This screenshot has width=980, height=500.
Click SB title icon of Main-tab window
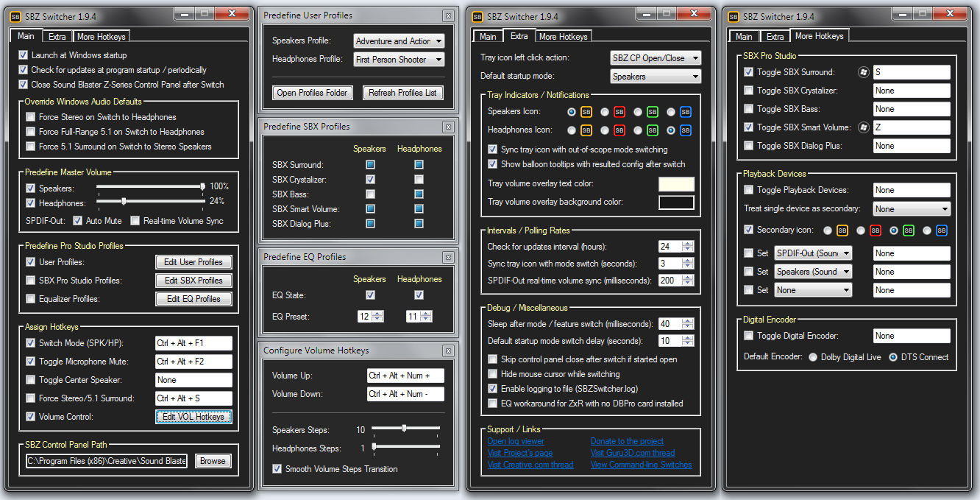(15, 17)
